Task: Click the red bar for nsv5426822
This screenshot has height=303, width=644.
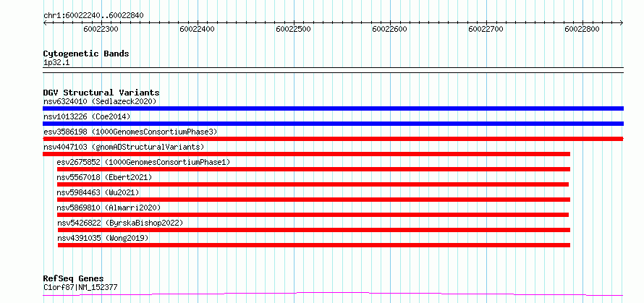Action: coord(314,230)
